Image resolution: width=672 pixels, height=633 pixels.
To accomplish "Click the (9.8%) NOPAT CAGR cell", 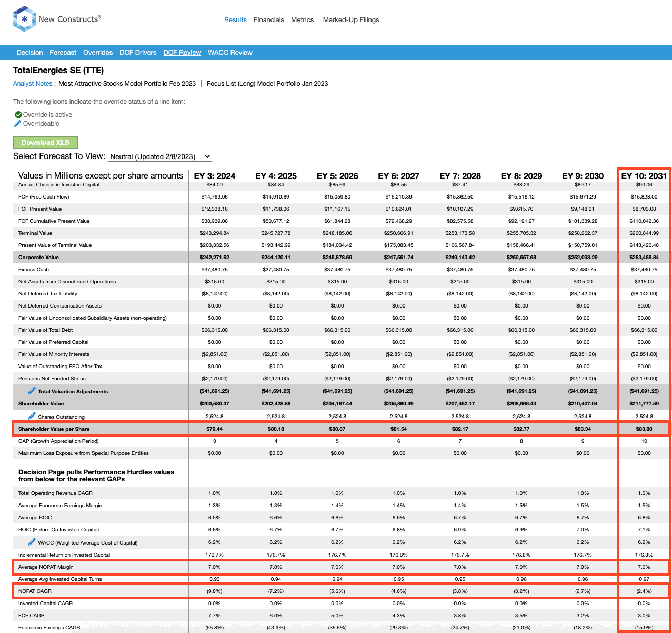I will pos(215,591).
